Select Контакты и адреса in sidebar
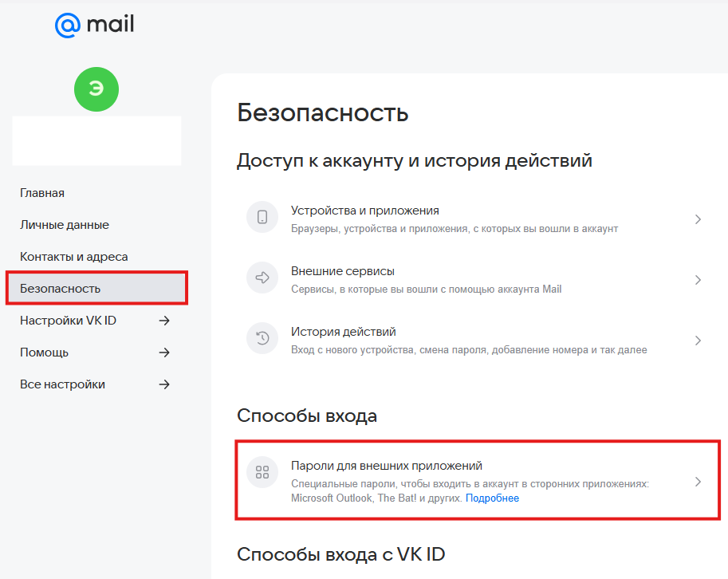 (74, 257)
